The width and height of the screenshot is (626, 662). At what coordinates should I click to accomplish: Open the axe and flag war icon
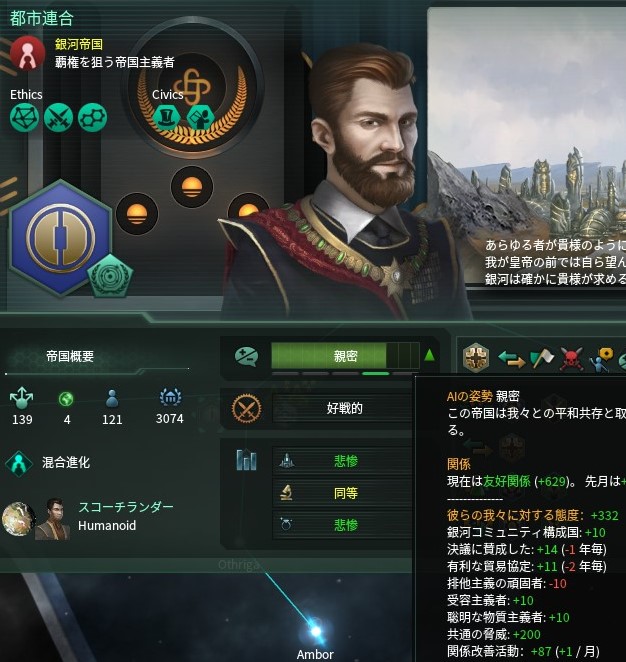pyautogui.click(x=542, y=358)
